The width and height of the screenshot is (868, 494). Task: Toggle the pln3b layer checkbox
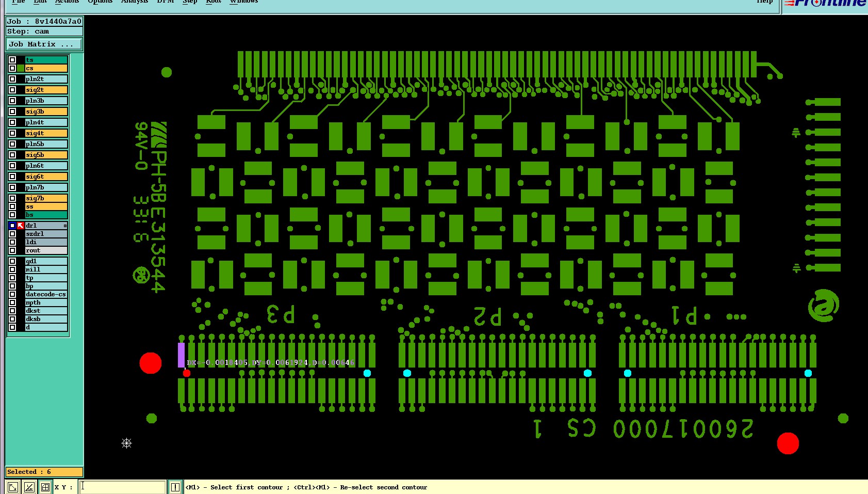coord(12,101)
